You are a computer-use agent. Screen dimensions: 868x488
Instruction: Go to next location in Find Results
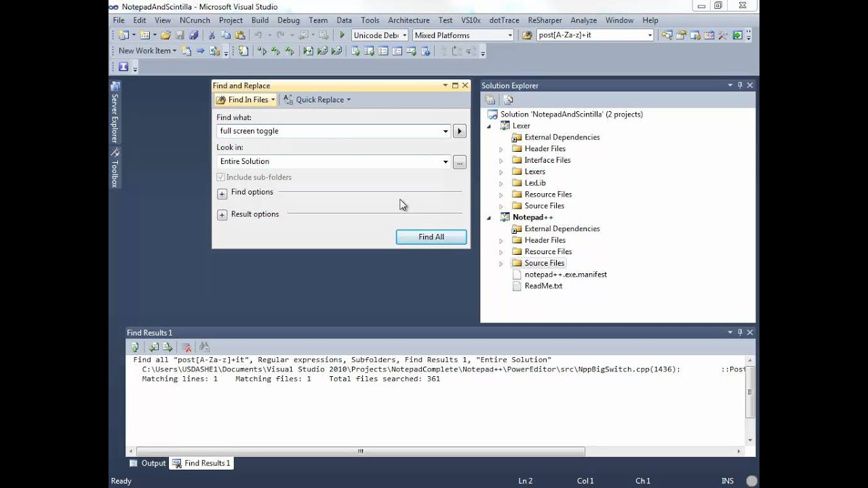click(x=167, y=346)
